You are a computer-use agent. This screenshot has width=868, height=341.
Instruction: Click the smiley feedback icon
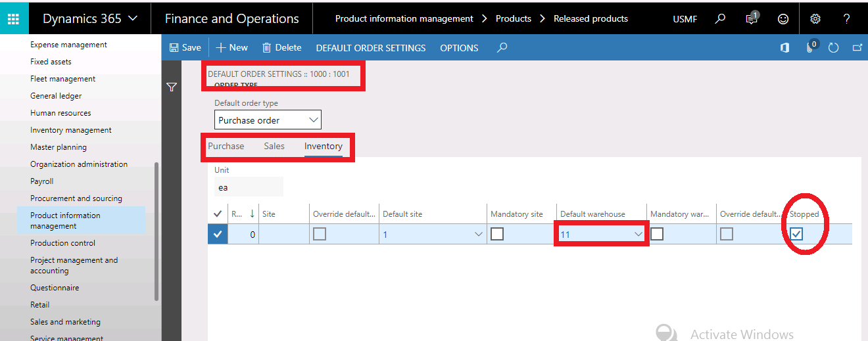(x=783, y=19)
